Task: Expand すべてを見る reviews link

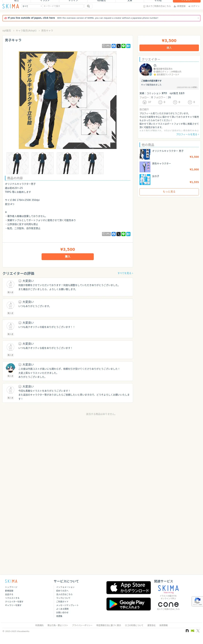Action: coord(125,273)
